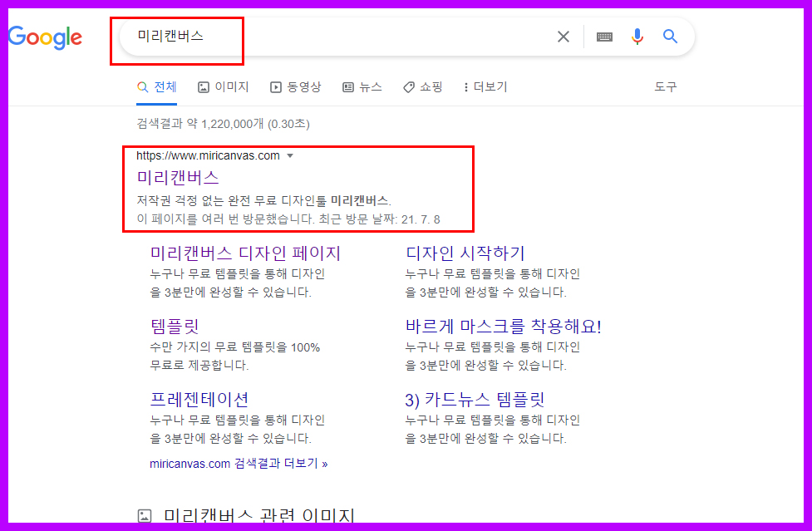The width and height of the screenshot is (812, 531).
Task: Start voice search with the microphone icon
Action: pyautogui.click(x=637, y=37)
